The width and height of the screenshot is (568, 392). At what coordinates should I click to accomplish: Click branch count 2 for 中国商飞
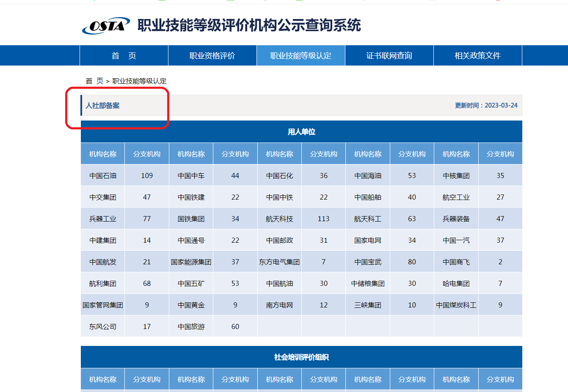500,262
